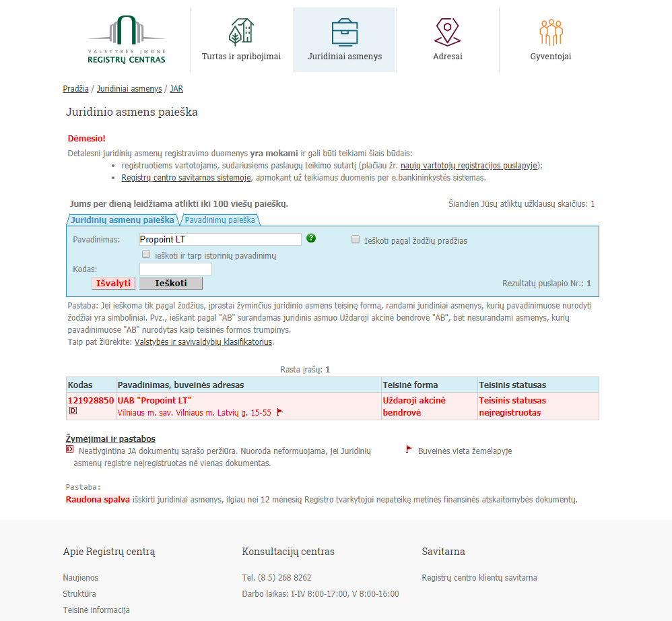Screen dimensions: 672x621
Task: Select the Juridinių asmenų paieška tab
Action: pos(123,220)
